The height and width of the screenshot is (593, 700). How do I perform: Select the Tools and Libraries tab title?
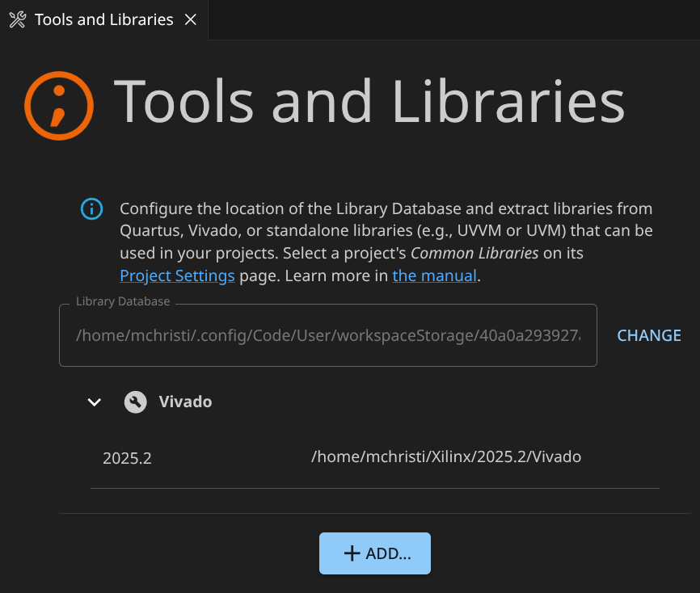[x=103, y=19]
